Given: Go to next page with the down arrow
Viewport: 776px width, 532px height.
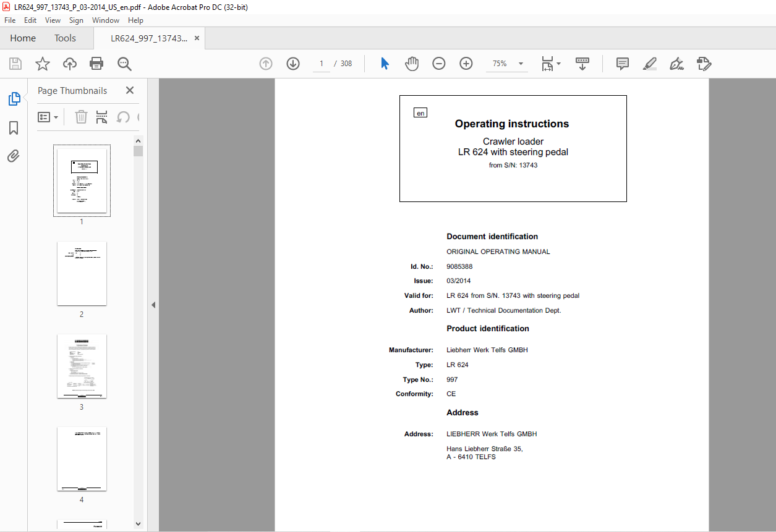Looking at the screenshot, I should tap(293, 64).
